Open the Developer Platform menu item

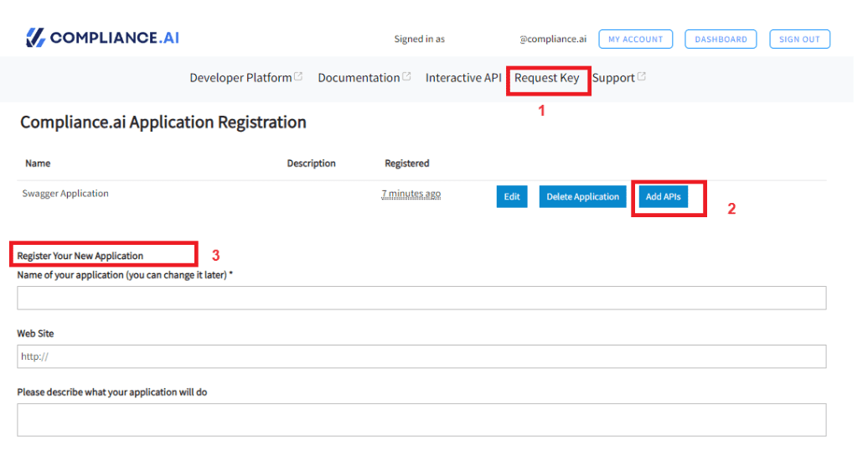point(240,78)
